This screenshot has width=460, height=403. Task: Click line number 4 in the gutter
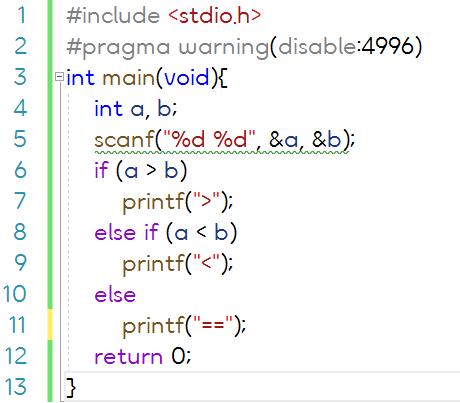[x=20, y=108]
